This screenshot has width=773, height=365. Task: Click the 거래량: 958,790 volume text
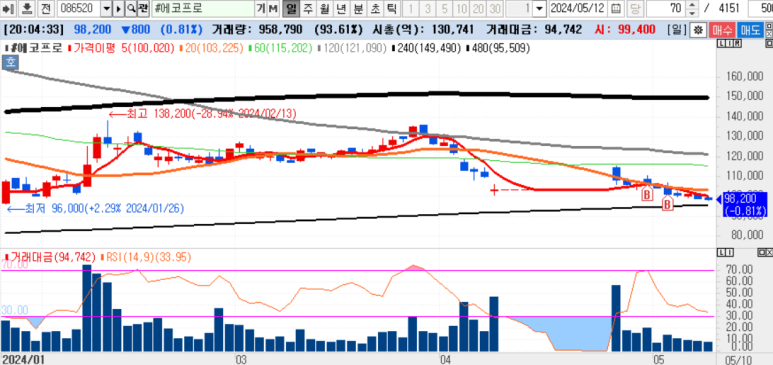pyautogui.click(x=257, y=29)
